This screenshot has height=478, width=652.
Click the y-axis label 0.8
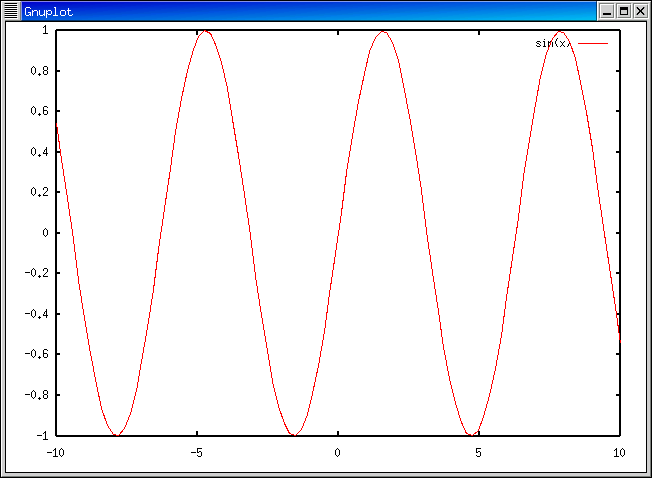pos(40,71)
